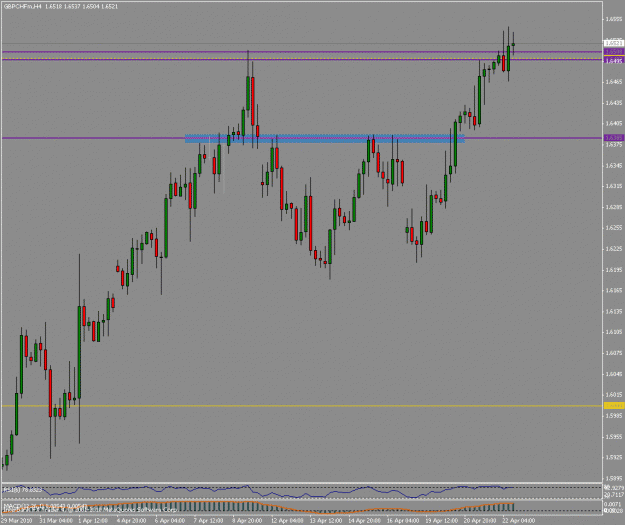Click the price scale label 1.6255
Screen dimensions: 625x525
pos(614,228)
